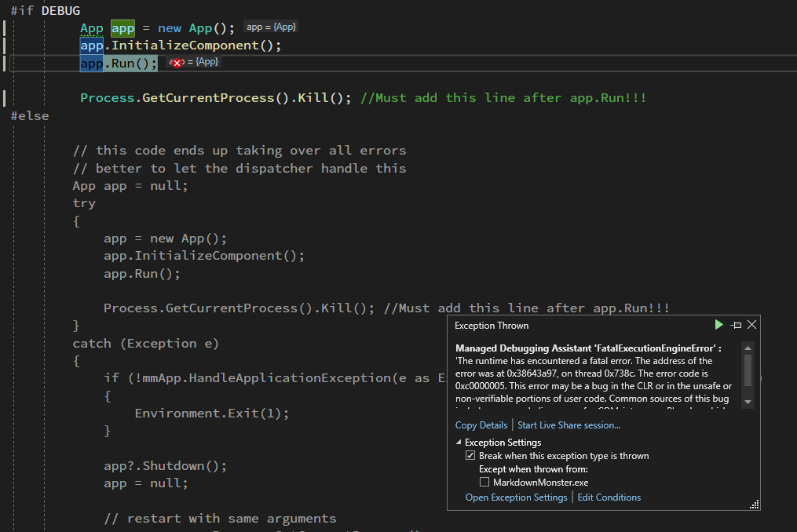Start a Live Share session
797x532 pixels.
coord(568,425)
